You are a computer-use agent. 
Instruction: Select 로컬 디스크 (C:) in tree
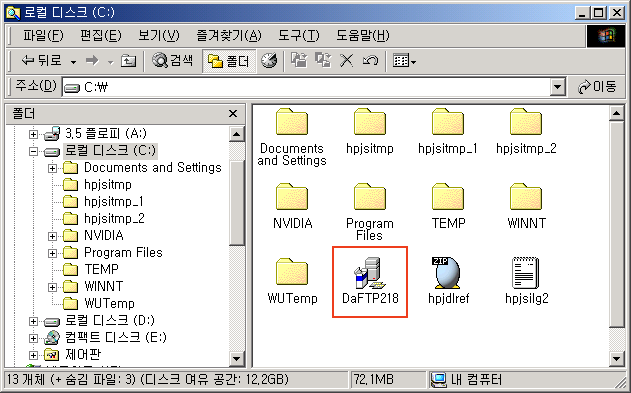pos(110,150)
